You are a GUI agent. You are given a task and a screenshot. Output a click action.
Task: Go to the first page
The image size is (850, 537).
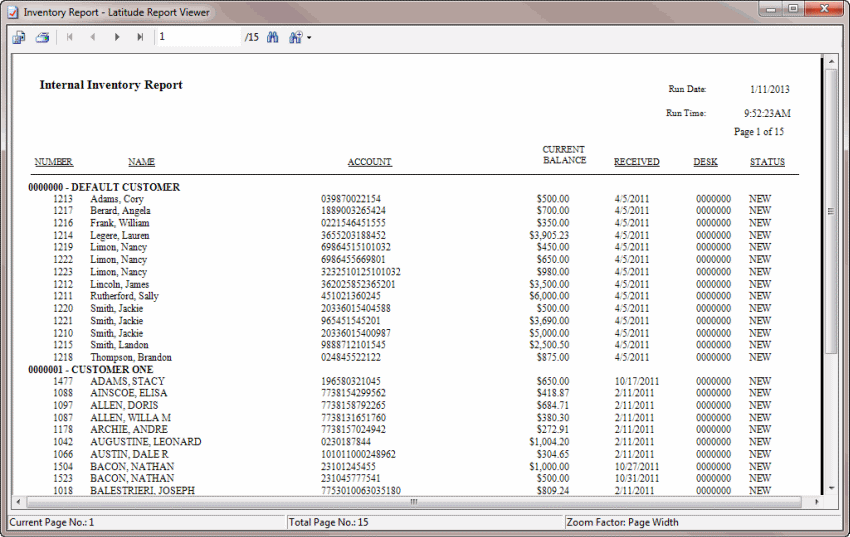[69, 37]
